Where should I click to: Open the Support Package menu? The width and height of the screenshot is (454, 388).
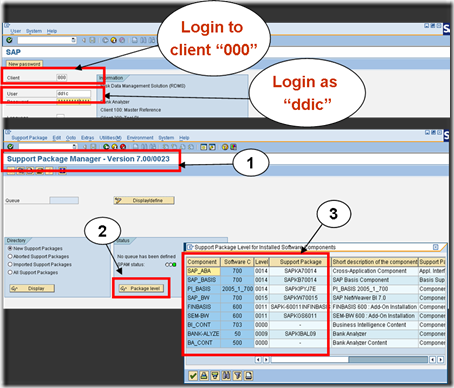(x=29, y=138)
